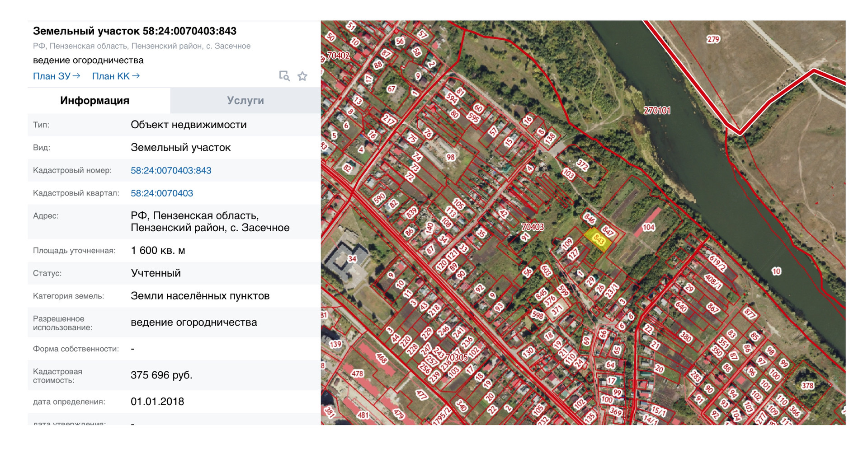This screenshot has width=868, height=462.
Task: Select parcel 846 on the map
Action: point(589,218)
